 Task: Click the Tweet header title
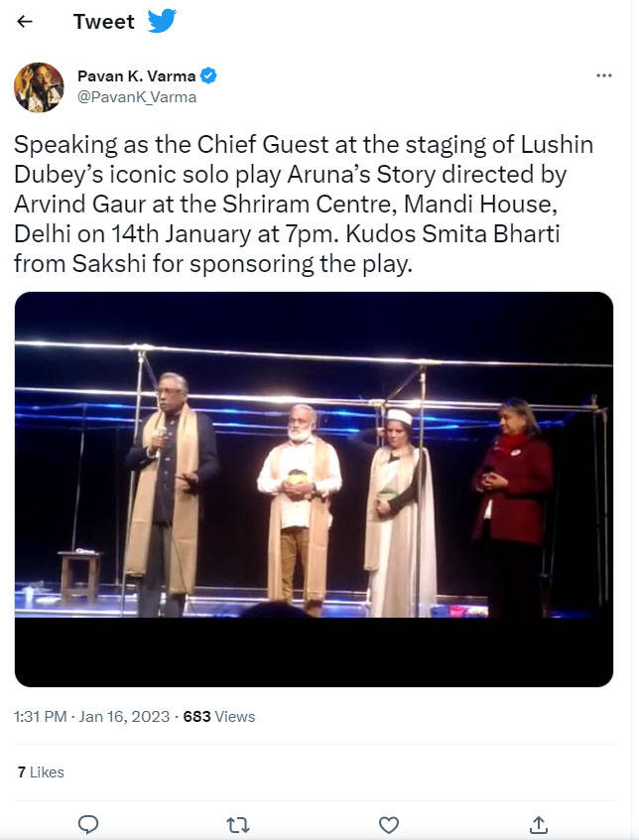(x=103, y=22)
